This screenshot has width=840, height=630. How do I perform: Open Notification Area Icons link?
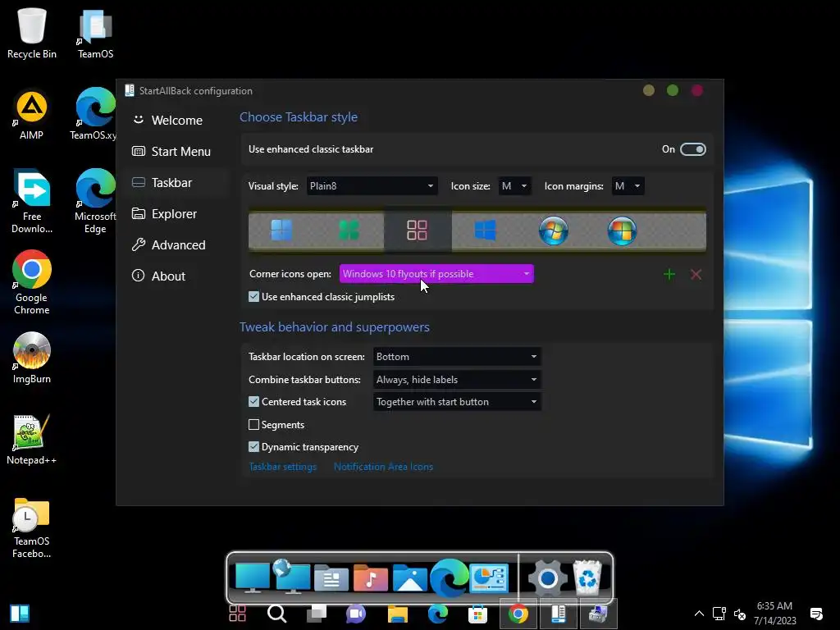pos(383,467)
